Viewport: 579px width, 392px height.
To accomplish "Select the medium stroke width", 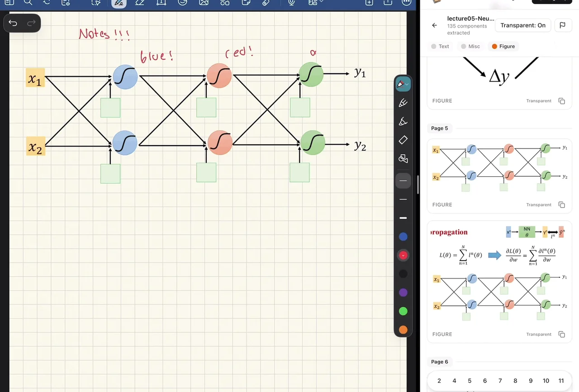I will tap(403, 199).
